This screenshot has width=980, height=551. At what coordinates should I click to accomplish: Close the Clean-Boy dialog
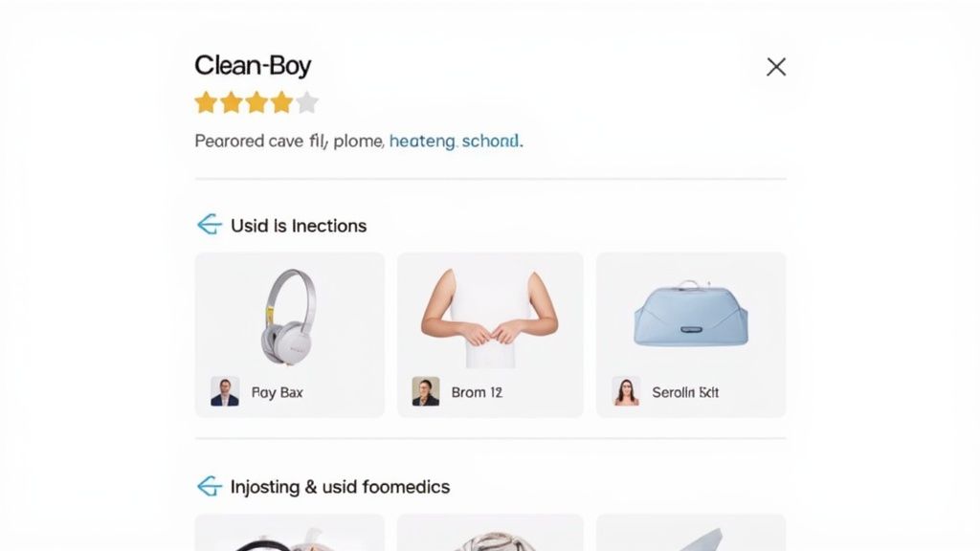click(x=775, y=67)
